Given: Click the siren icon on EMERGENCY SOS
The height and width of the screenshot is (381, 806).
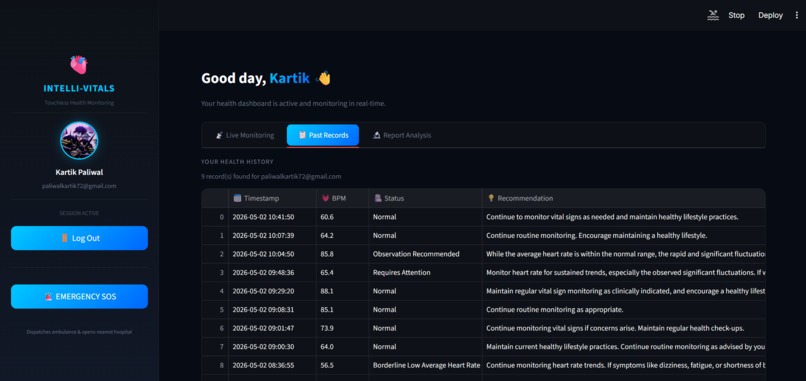Looking at the screenshot, I should (48, 297).
